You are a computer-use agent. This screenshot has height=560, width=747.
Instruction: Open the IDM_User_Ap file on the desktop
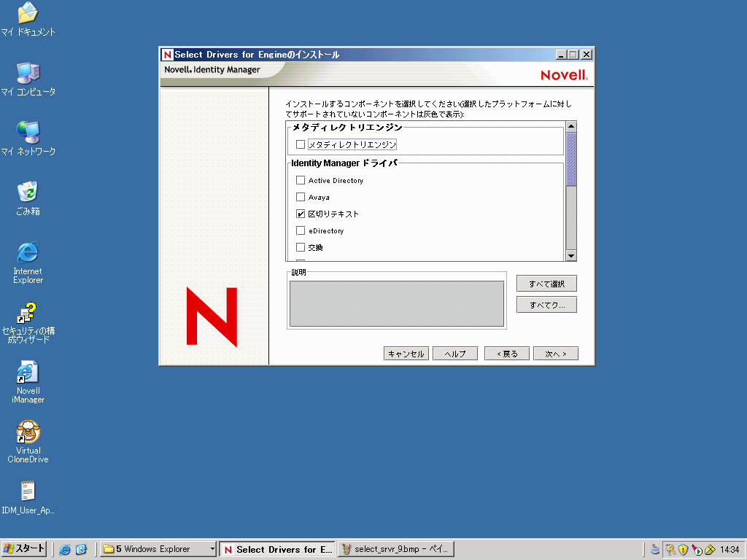pos(28,492)
